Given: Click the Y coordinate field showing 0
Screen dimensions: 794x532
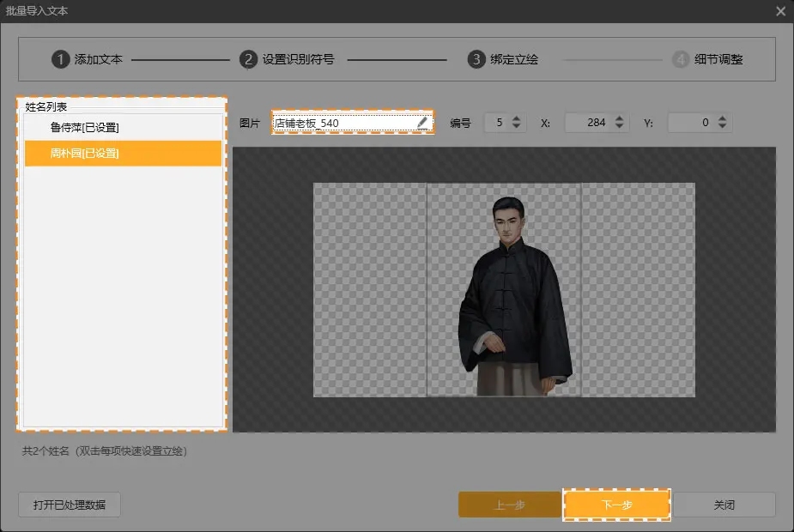Looking at the screenshot, I should pyautogui.click(x=700, y=123).
